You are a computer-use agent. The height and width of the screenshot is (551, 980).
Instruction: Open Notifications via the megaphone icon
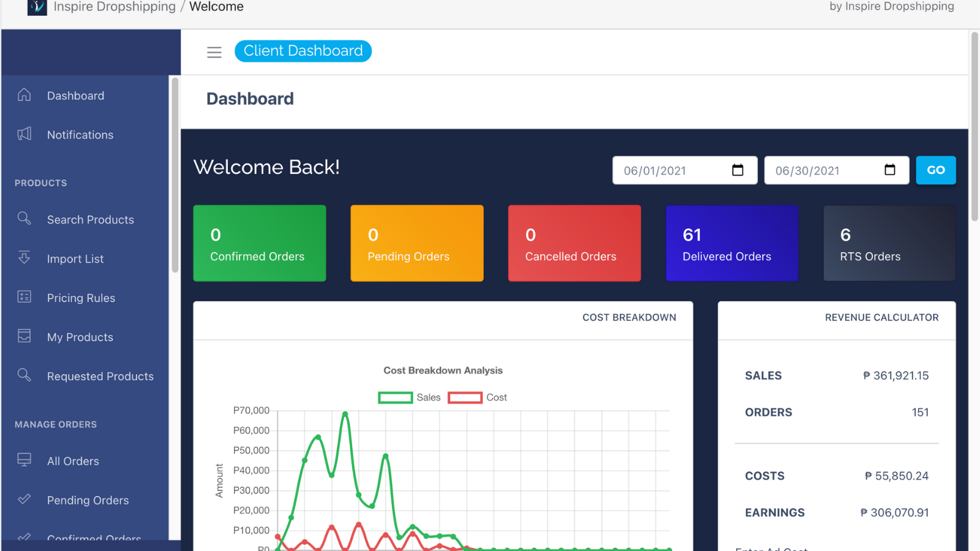click(x=24, y=134)
